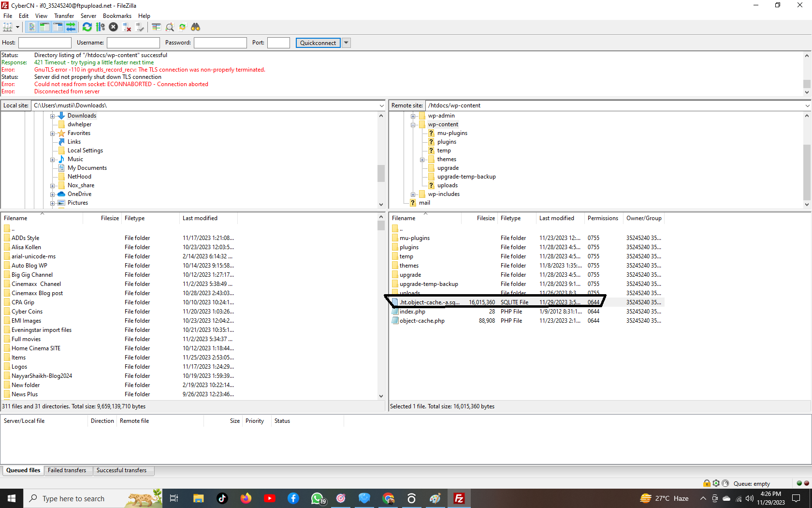Viewport: 812px width, 508px height.
Task: Open the View menu
Action: (x=42, y=16)
